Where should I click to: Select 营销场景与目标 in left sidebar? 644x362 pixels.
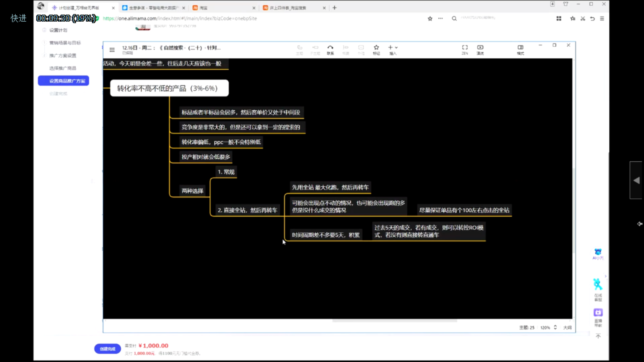tap(65, 43)
